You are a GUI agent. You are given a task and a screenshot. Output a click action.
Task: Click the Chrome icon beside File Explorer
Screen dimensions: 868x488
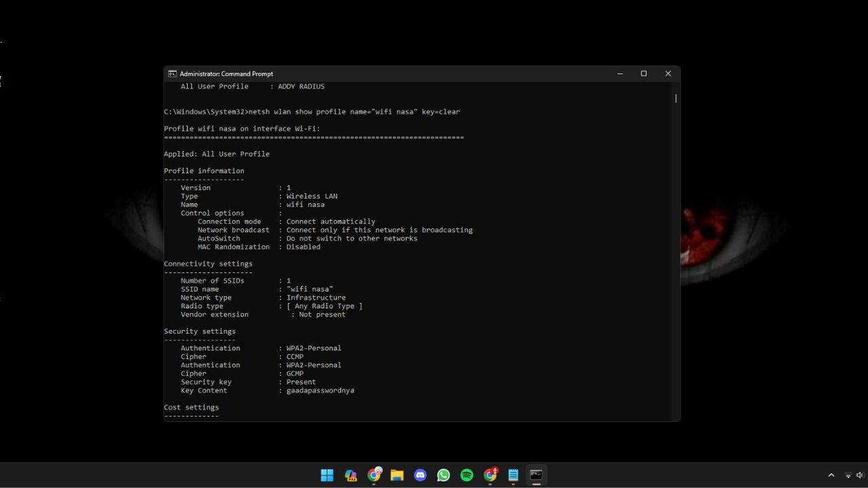[x=374, y=475]
